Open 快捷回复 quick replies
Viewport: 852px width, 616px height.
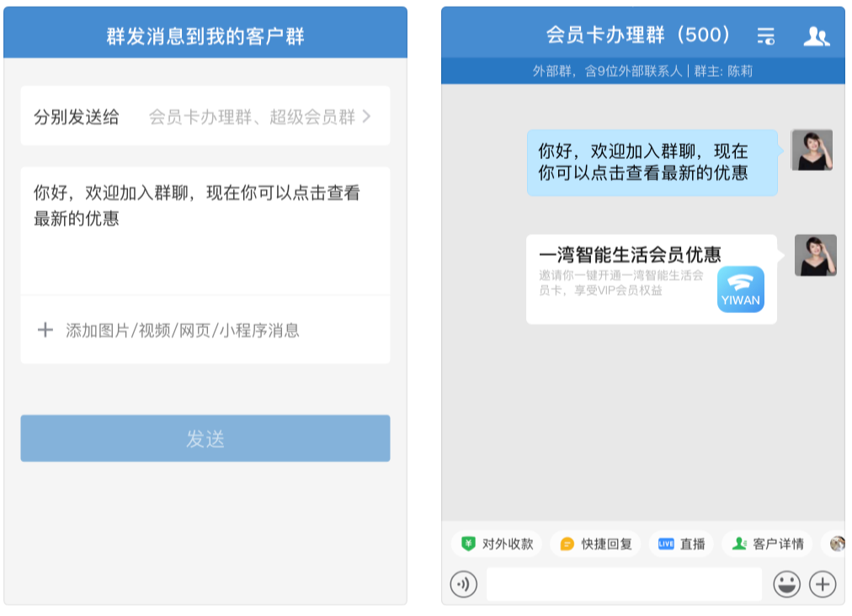coord(595,544)
